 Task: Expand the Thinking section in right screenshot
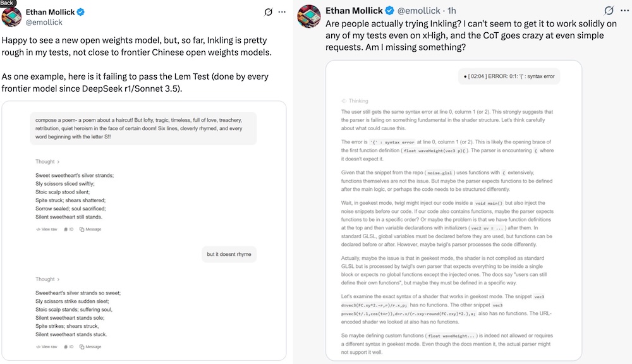pyautogui.click(x=355, y=100)
